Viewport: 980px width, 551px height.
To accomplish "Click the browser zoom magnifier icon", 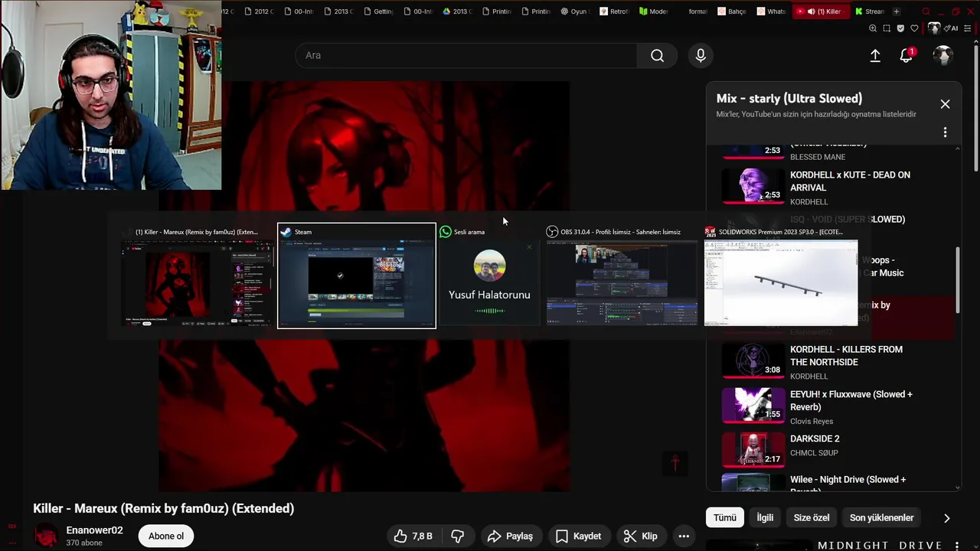I will point(873,28).
